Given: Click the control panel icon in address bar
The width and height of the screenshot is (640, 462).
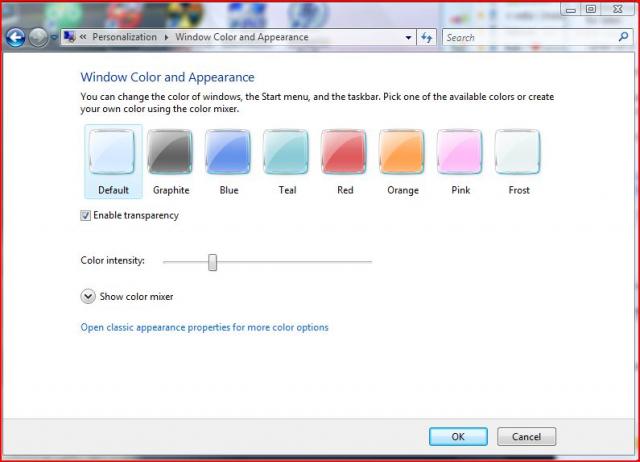Looking at the screenshot, I should [x=69, y=37].
